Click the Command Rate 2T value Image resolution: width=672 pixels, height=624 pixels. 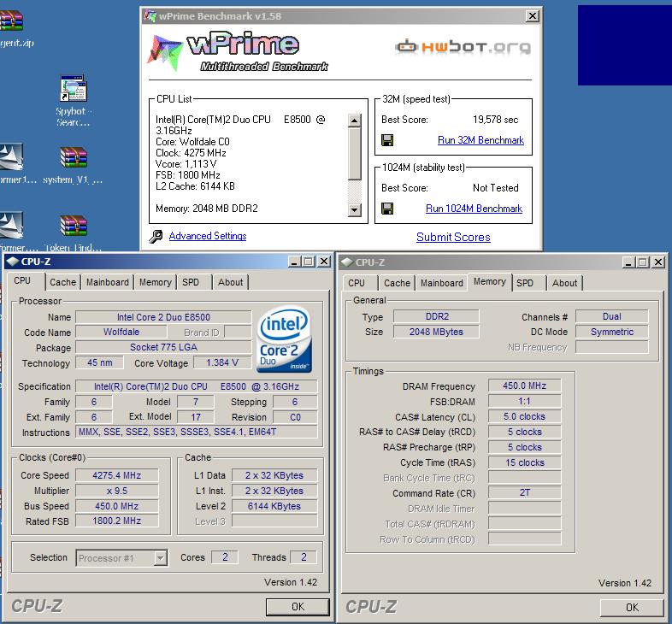coord(525,493)
